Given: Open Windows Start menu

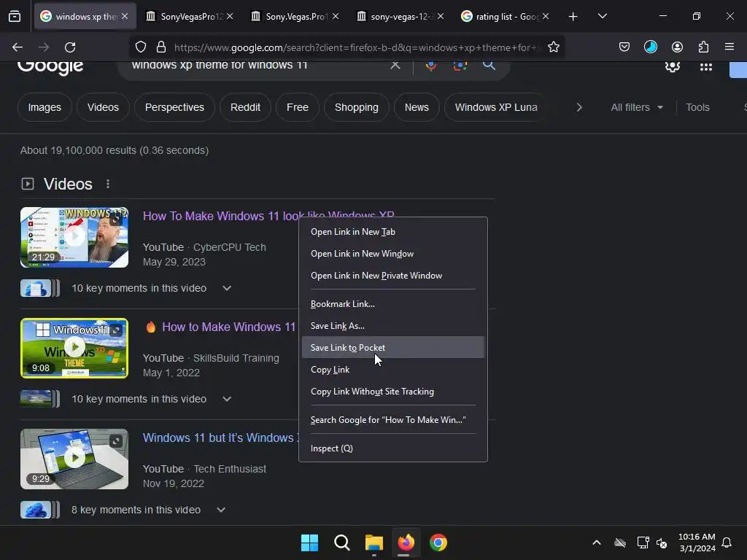Looking at the screenshot, I should tap(309, 542).
